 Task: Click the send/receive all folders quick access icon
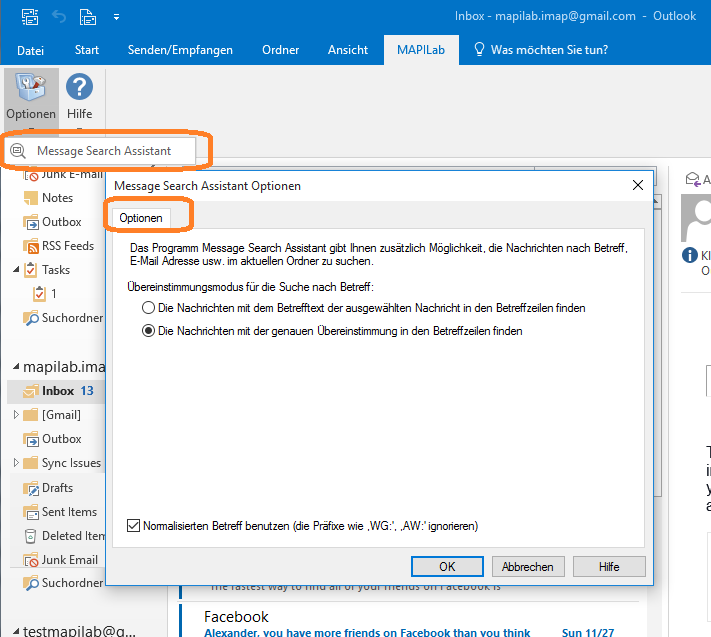[30, 17]
